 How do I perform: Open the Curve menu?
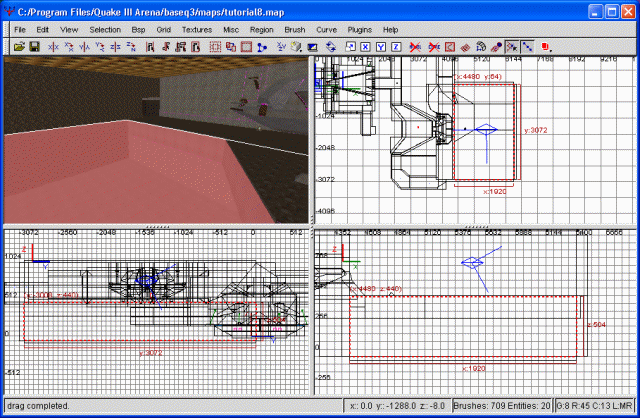click(327, 30)
